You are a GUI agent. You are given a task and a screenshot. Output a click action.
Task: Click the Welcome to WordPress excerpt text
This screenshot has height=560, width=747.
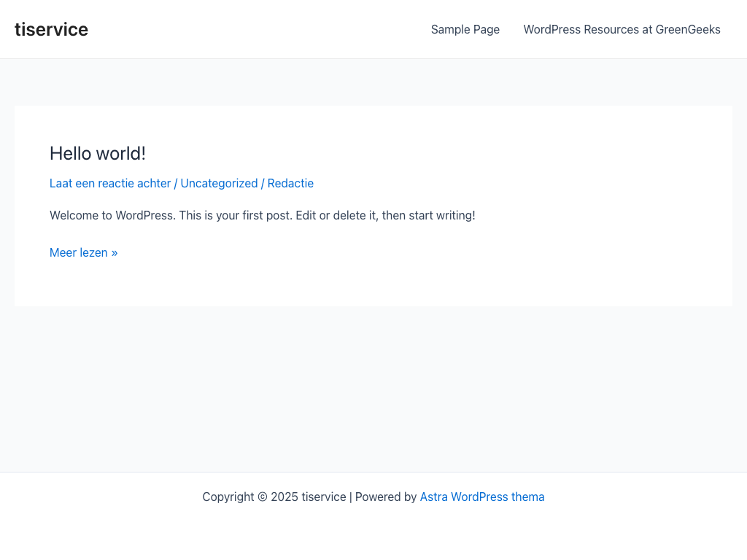click(113, 215)
